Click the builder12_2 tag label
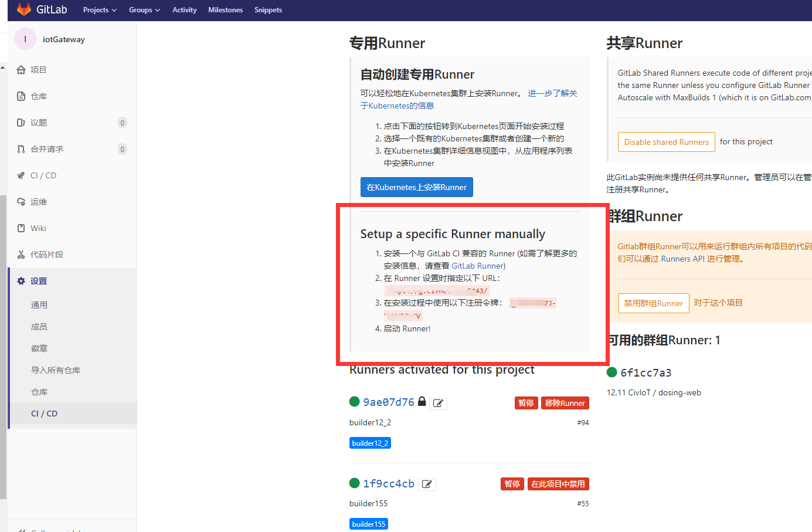812x532 pixels. (x=370, y=443)
